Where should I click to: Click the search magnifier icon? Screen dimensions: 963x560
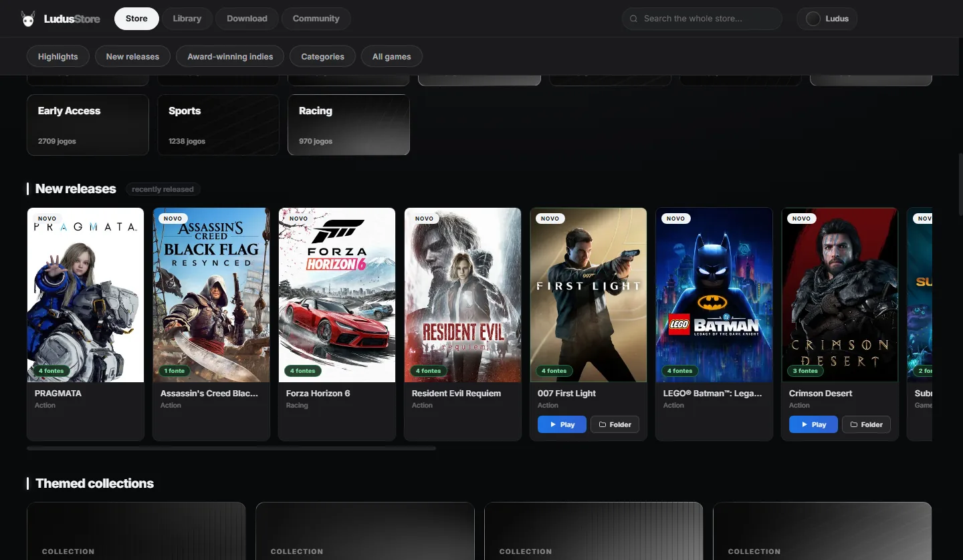coord(633,19)
